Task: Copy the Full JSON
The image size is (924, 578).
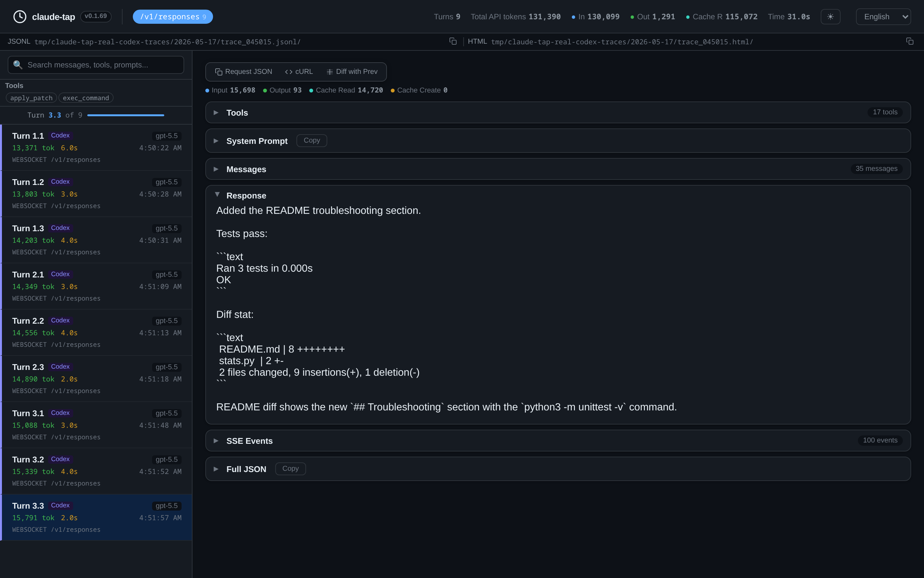Action: click(x=291, y=469)
